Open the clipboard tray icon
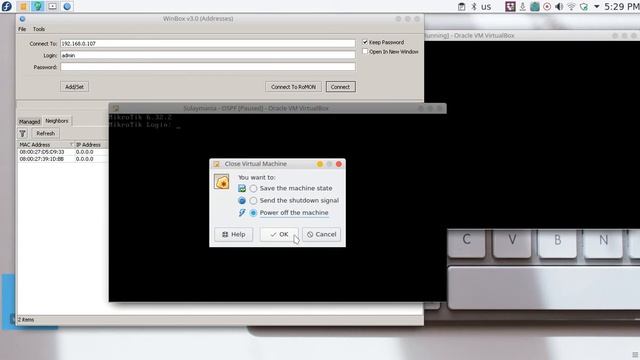The width and height of the screenshot is (640, 360). coord(461,7)
